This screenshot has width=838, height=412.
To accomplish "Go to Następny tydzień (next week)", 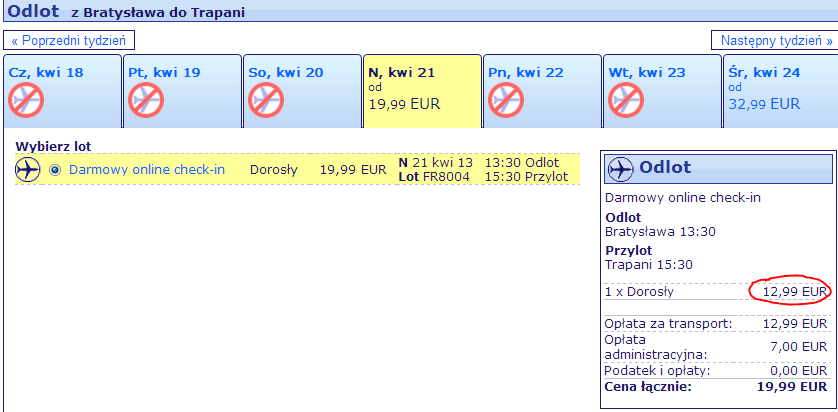I will click(x=777, y=40).
